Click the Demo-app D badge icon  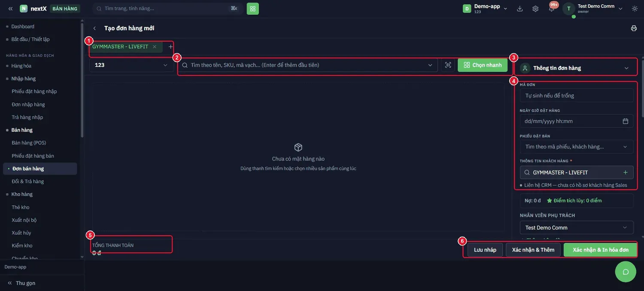467,9
